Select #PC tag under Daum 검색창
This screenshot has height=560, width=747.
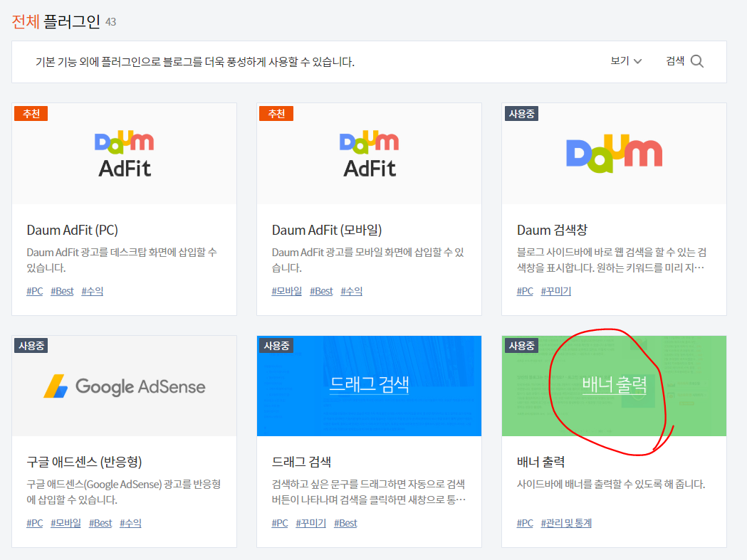525,291
